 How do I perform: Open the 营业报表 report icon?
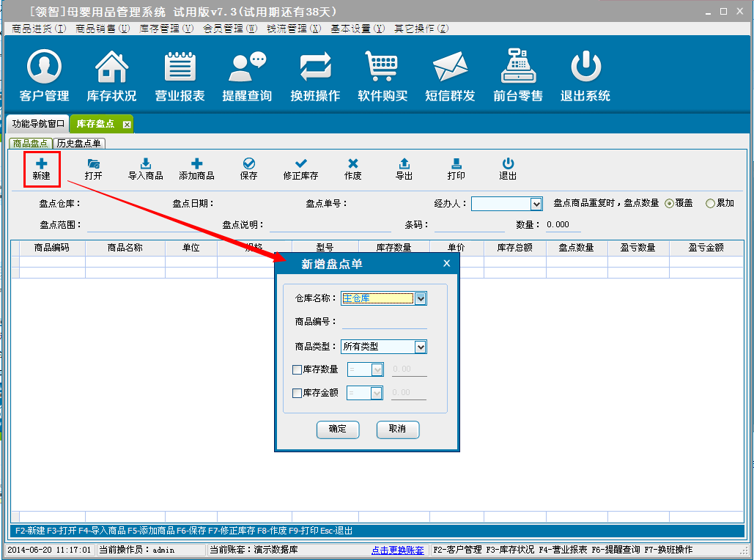click(x=180, y=67)
